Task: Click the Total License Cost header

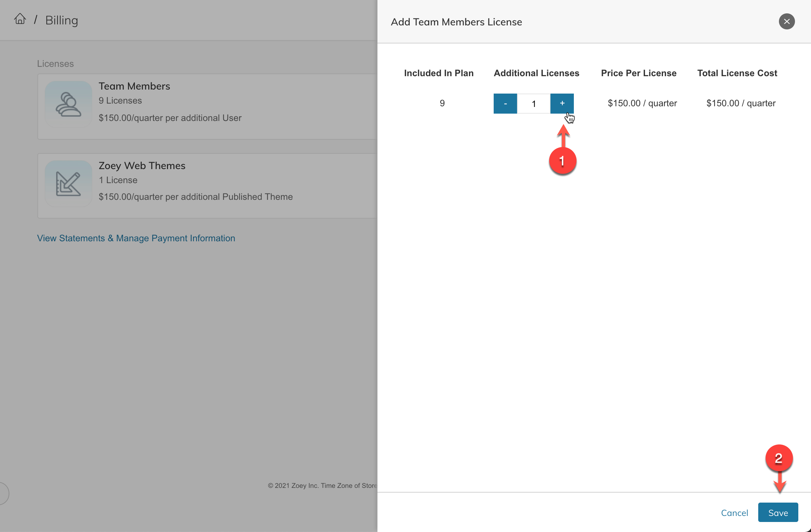Action: click(737, 73)
